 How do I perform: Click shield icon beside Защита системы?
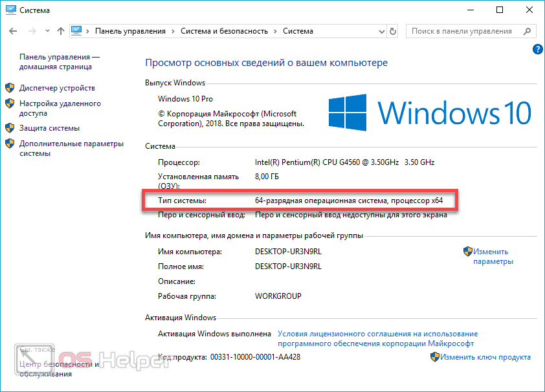[x=10, y=128]
